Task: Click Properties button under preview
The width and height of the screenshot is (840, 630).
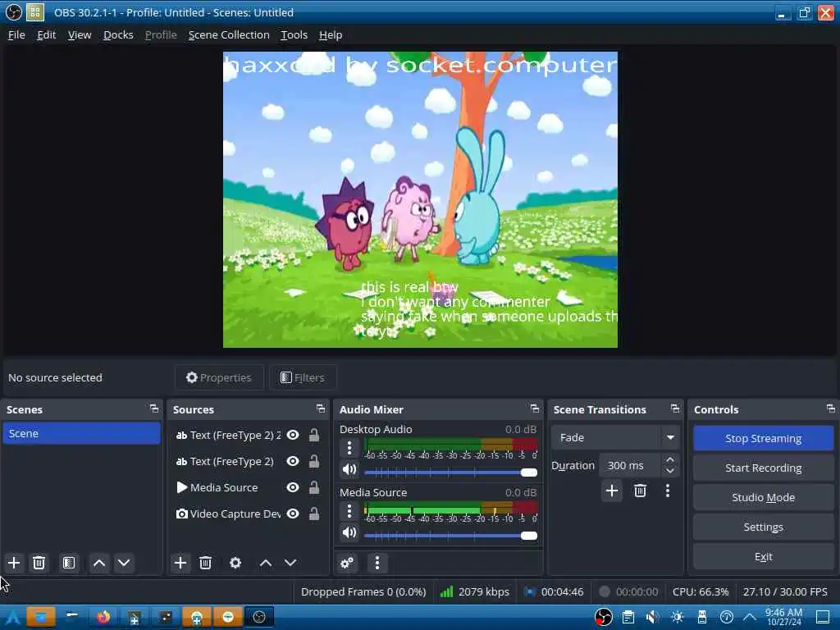Action: click(219, 377)
